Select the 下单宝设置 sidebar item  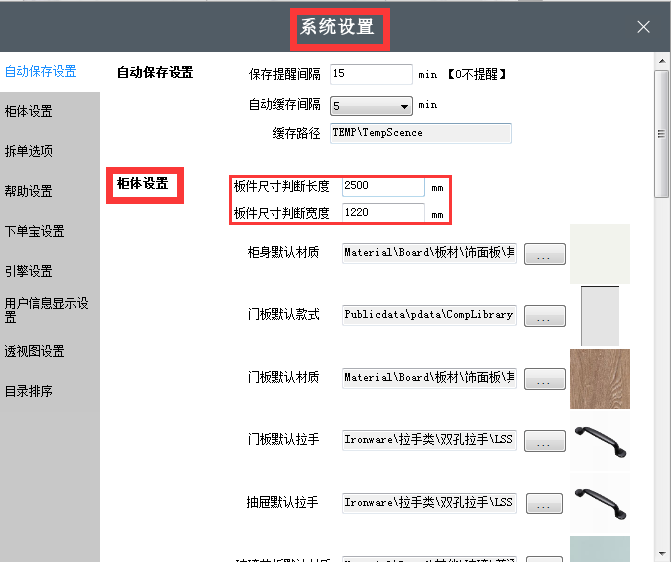click(35, 231)
